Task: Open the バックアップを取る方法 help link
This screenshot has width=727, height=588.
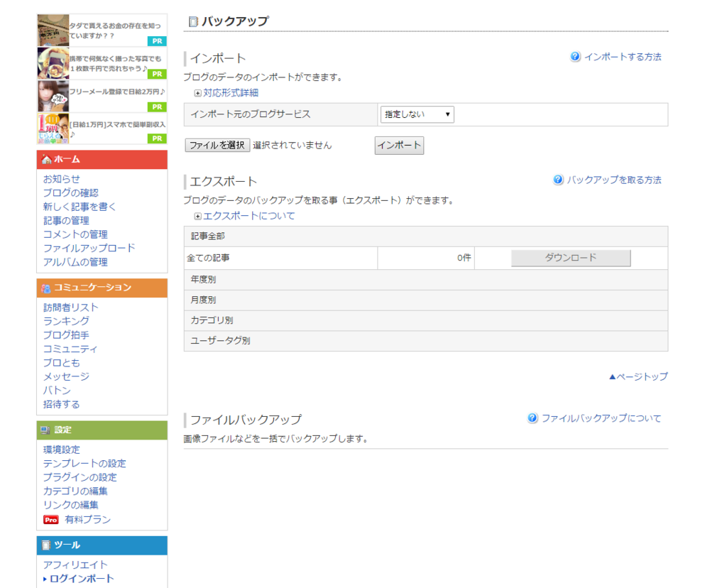Action: [614, 180]
